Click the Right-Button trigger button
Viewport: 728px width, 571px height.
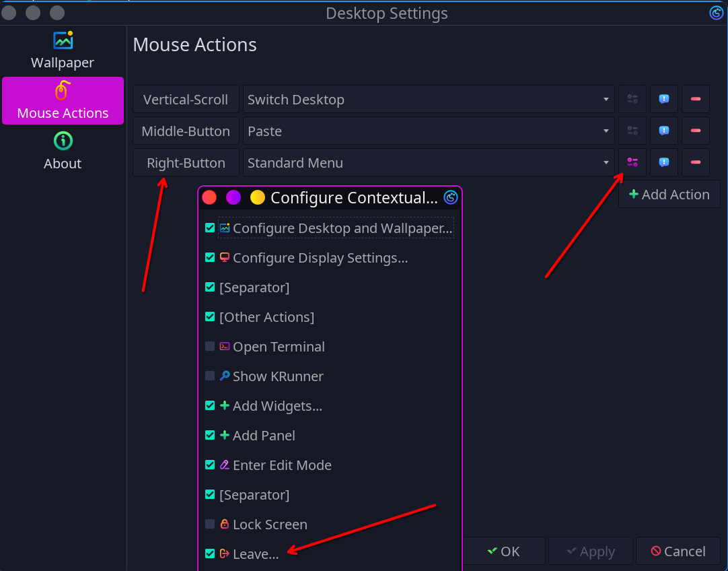[x=186, y=162]
